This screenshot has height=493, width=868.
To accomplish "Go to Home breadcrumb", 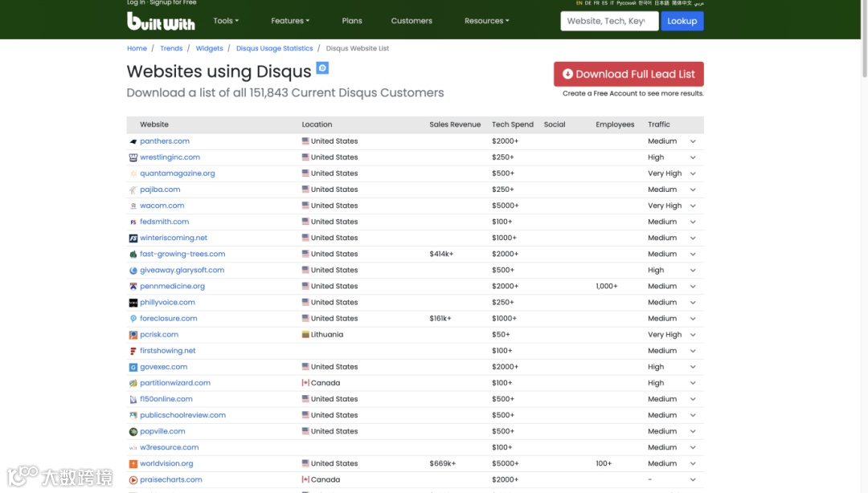I will click(137, 48).
